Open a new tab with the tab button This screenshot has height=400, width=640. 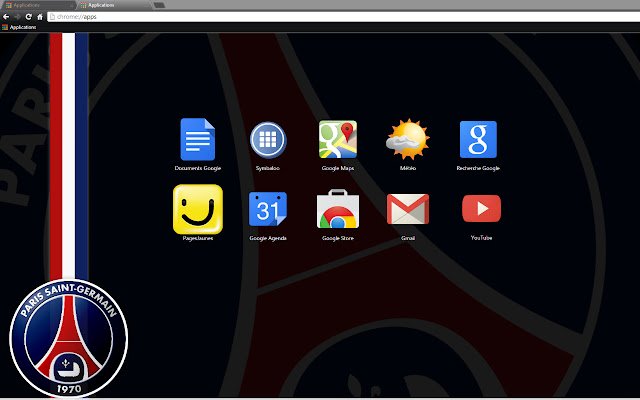pos(159,5)
